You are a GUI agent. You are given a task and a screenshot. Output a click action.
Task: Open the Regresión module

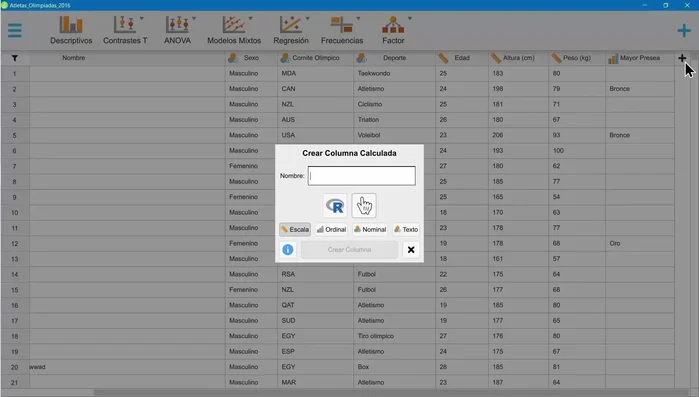click(291, 30)
